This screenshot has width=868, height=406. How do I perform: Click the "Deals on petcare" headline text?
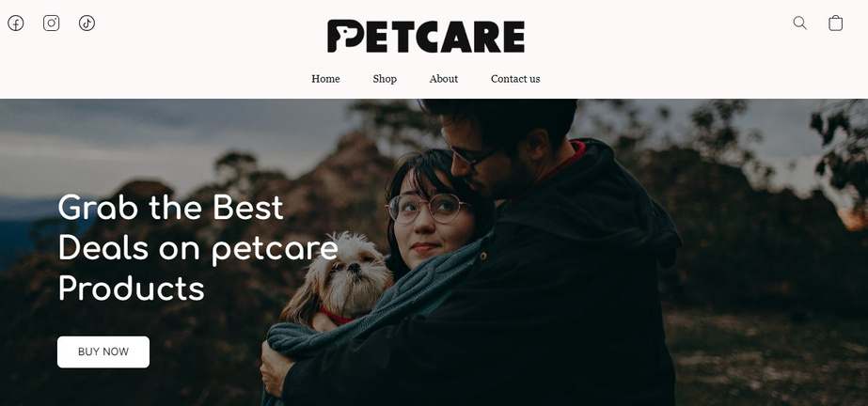tap(197, 248)
